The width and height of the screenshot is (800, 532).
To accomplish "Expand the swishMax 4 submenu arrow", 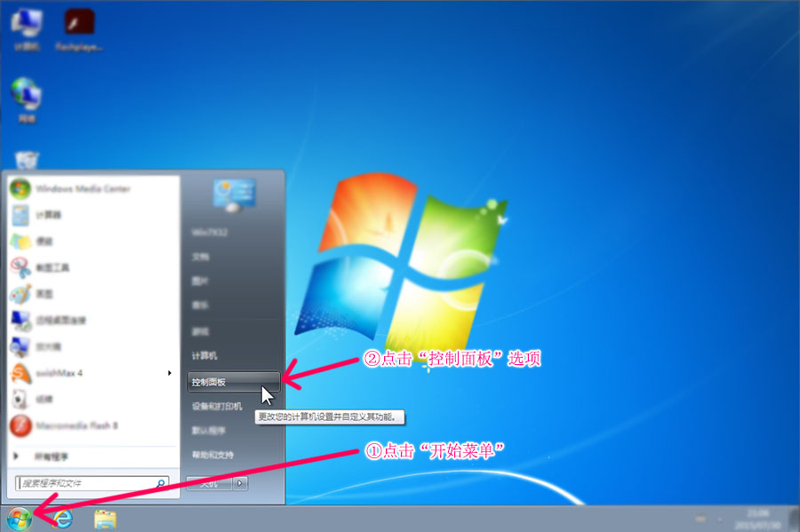I will pos(170,373).
